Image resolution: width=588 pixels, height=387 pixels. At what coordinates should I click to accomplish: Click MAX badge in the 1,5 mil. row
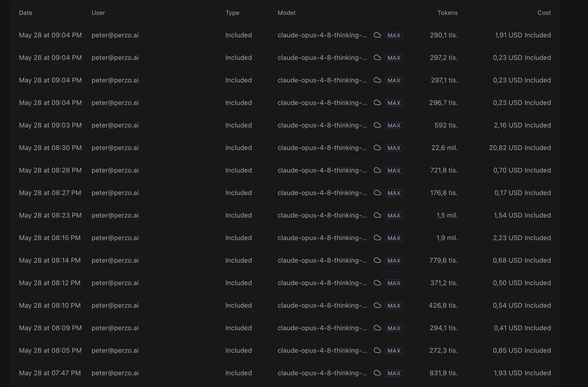point(394,216)
